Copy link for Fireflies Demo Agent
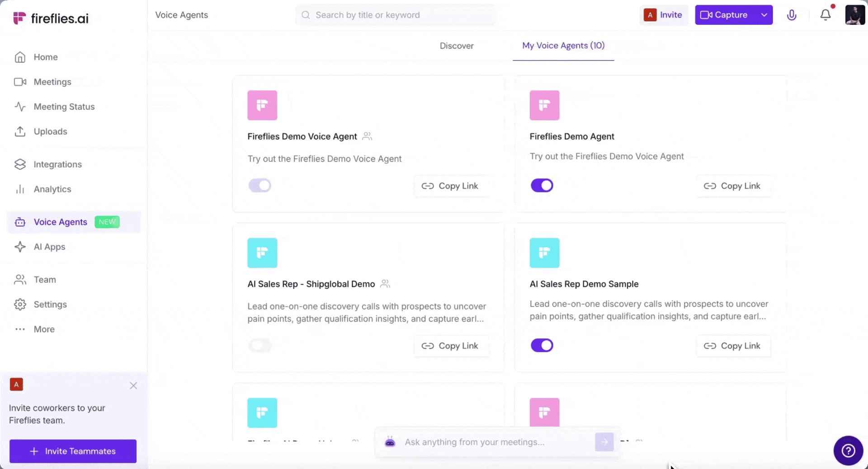Screen dimensions: 868x469 coord(732,186)
